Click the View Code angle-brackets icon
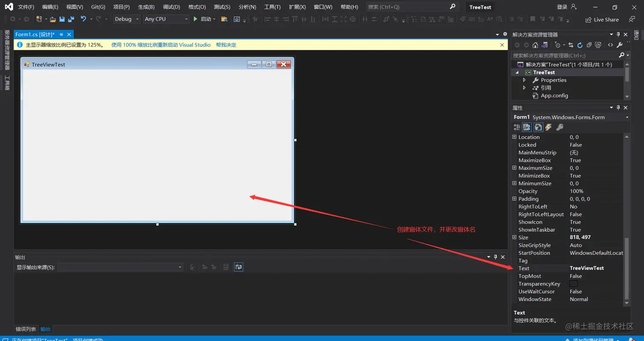Image resolution: width=644 pixels, height=341 pixels. point(610,45)
